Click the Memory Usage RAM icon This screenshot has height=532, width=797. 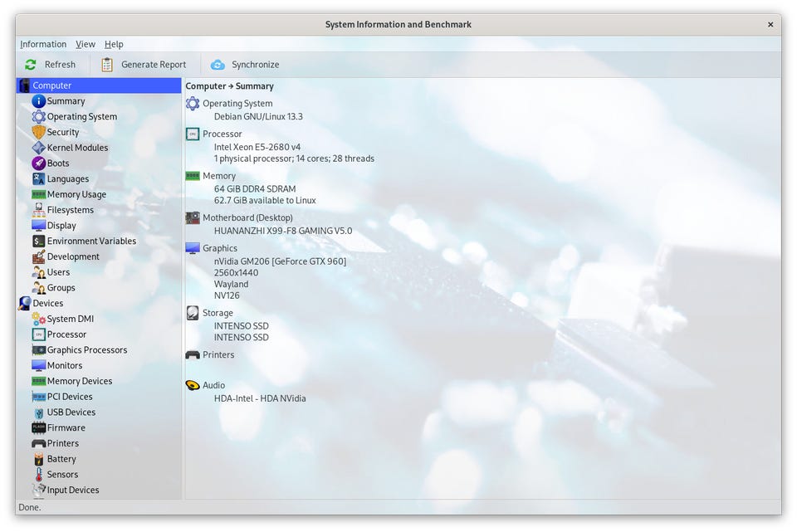39,194
